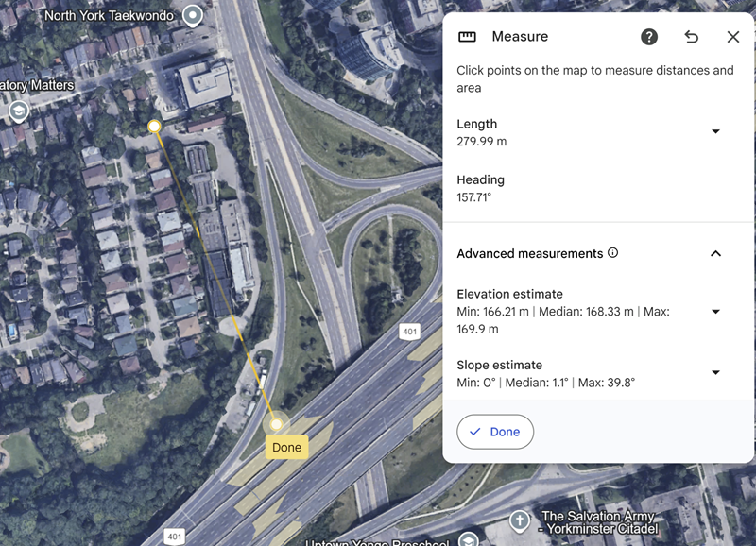This screenshot has width=756, height=546.
Task: Select the measurement end point above Done
Action: pos(276,424)
